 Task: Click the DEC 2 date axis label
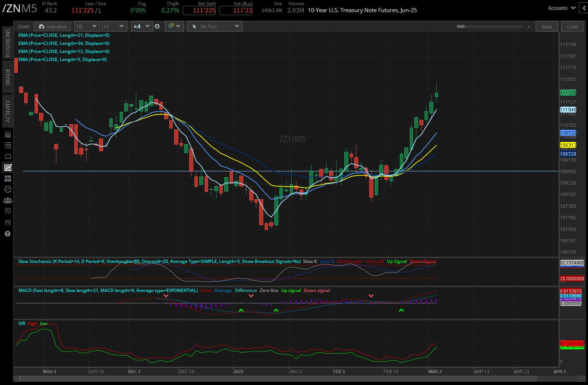pyautogui.click(x=134, y=371)
